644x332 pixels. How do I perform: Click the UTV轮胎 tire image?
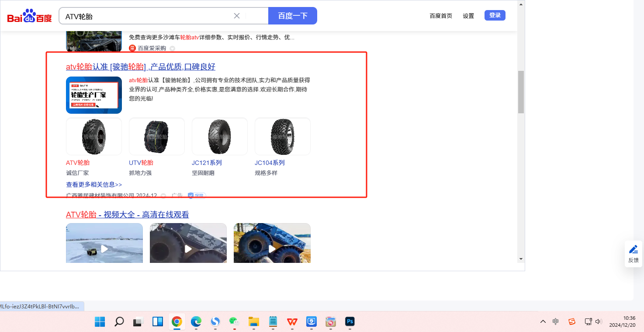click(x=157, y=136)
